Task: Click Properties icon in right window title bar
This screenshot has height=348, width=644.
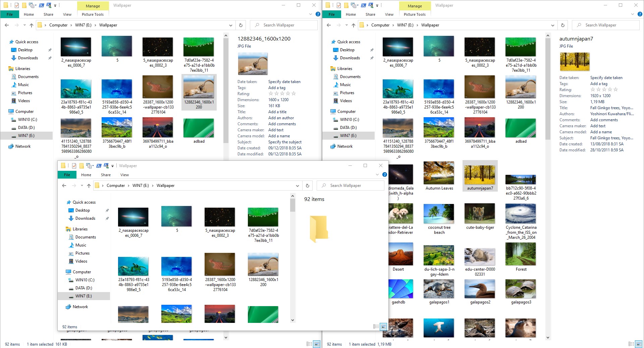Action: pos(339,5)
